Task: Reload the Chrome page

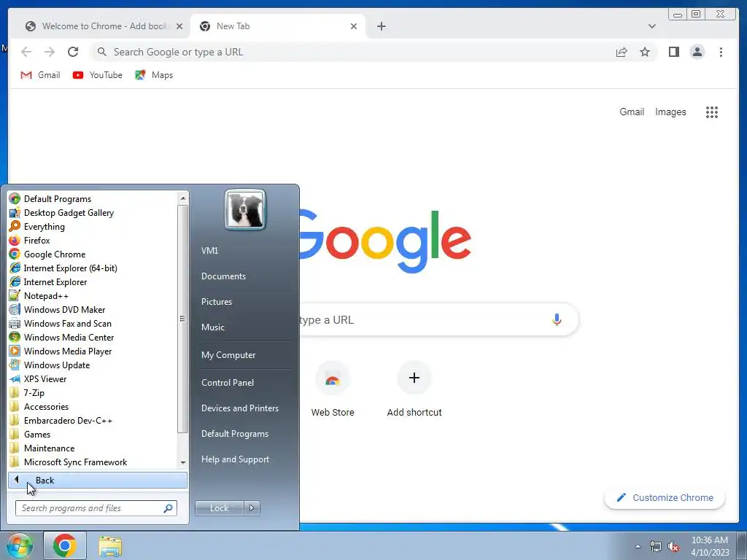Action: (73, 52)
